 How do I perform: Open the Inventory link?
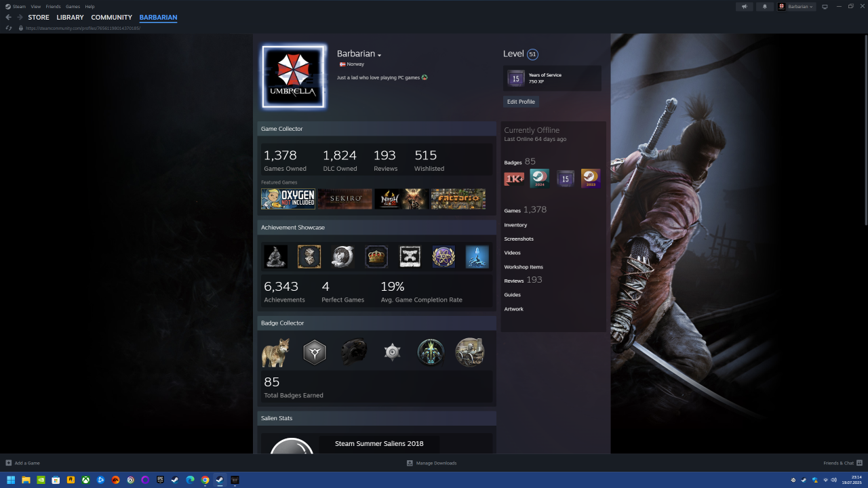tap(515, 225)
